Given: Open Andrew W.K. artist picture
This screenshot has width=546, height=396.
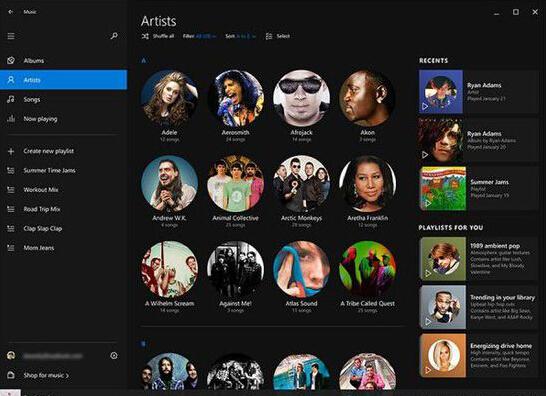Looking at the screenshot, I should click(x=170, y=184).
